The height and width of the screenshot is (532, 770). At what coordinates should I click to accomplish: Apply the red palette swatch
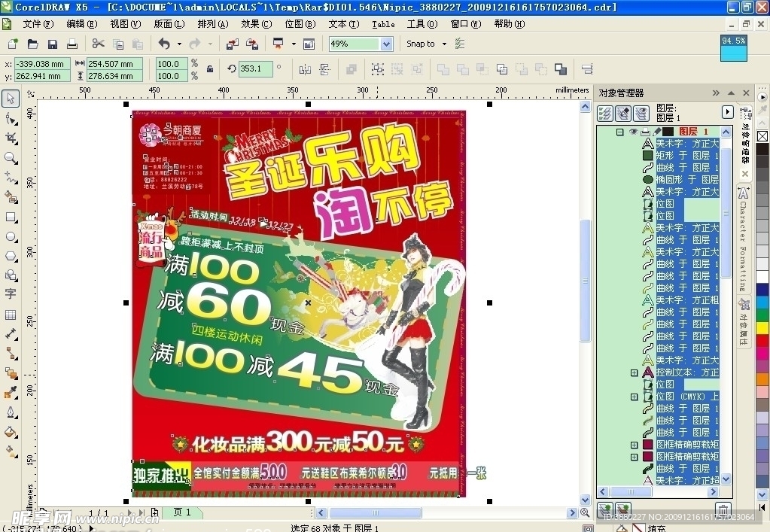pyautogui.click(x=762, y=340)
